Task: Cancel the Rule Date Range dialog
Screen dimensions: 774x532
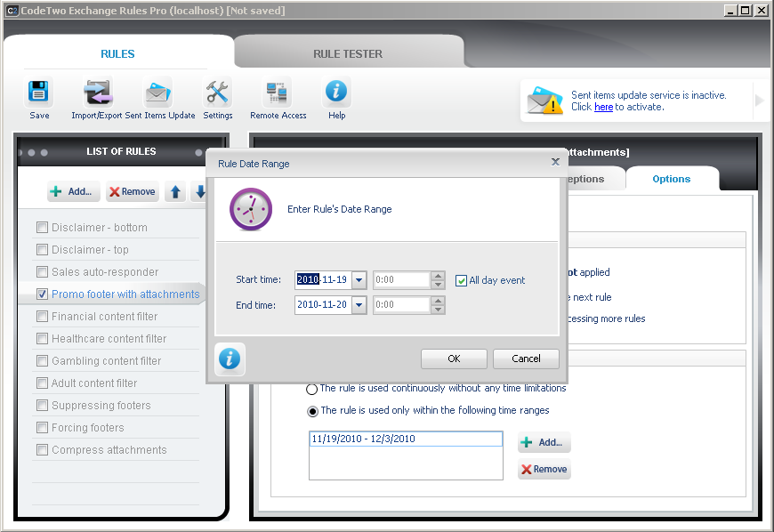Action: (526, 359)
